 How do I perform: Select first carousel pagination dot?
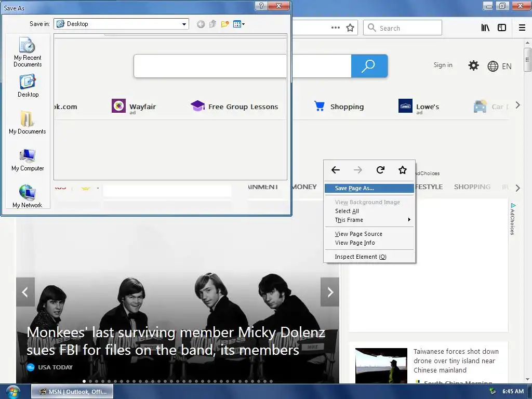(x=84, y=381)
